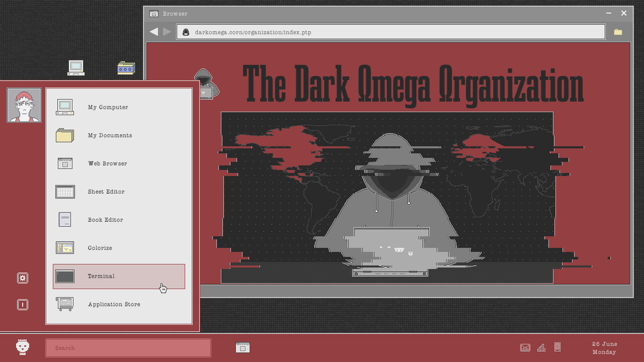The image size is (644, 362).
Task: Check the signal bars icon in system tray
Action: 541,348
